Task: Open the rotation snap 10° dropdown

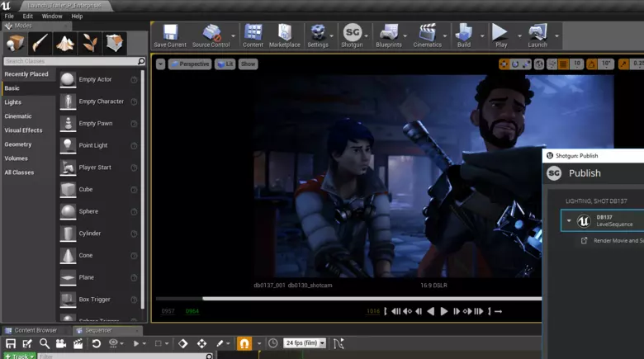Action: 606,64
